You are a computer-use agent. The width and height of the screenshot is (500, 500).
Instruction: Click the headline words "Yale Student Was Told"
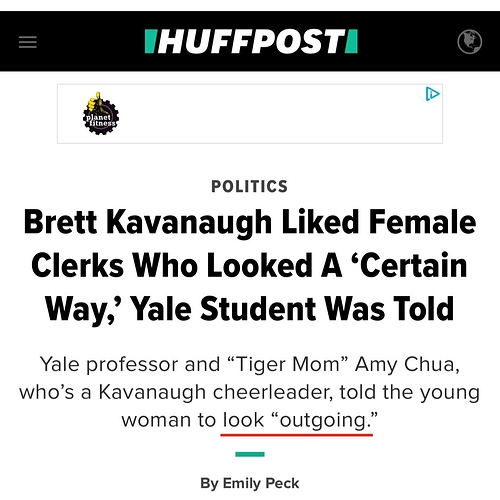pyautogui.click(x=292, y=309)
